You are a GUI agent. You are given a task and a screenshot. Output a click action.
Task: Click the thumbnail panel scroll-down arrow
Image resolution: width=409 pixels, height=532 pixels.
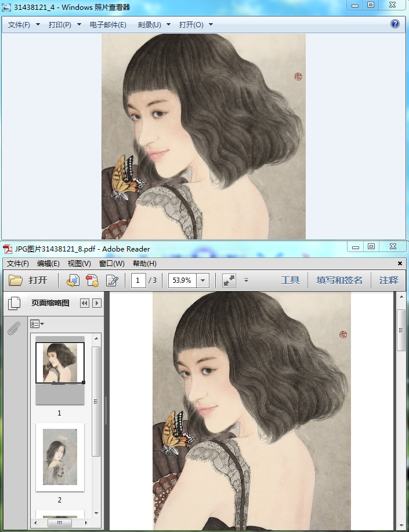(x=96, y=513)
